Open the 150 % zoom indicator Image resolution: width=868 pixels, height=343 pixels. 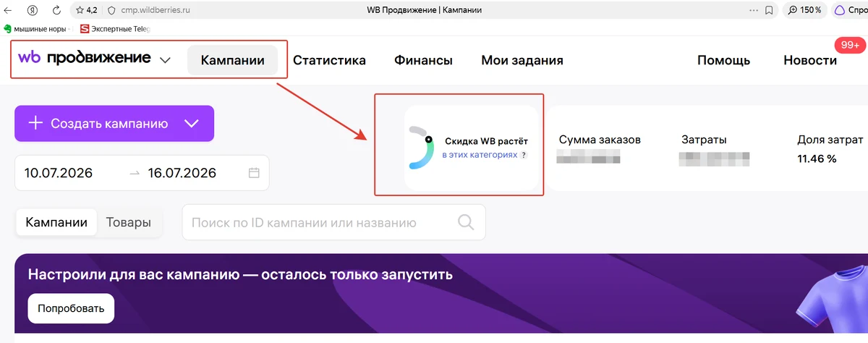point(804,10)
